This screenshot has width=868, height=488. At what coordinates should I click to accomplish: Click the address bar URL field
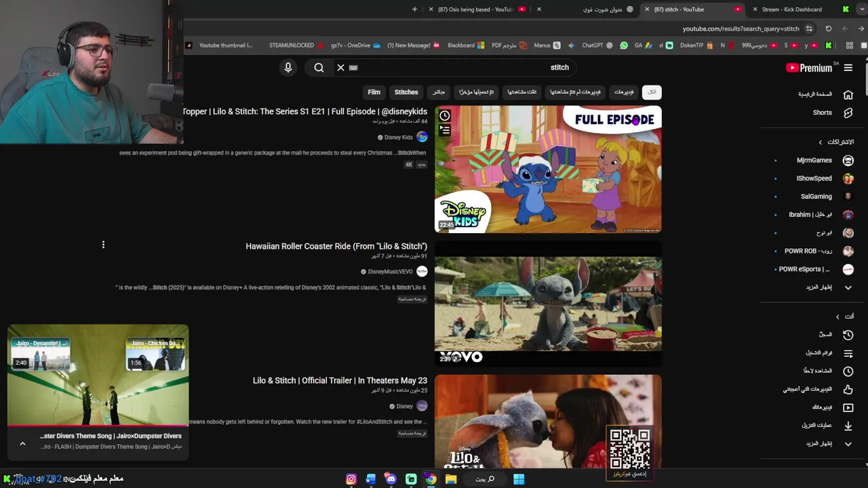(x=742, y=28)
